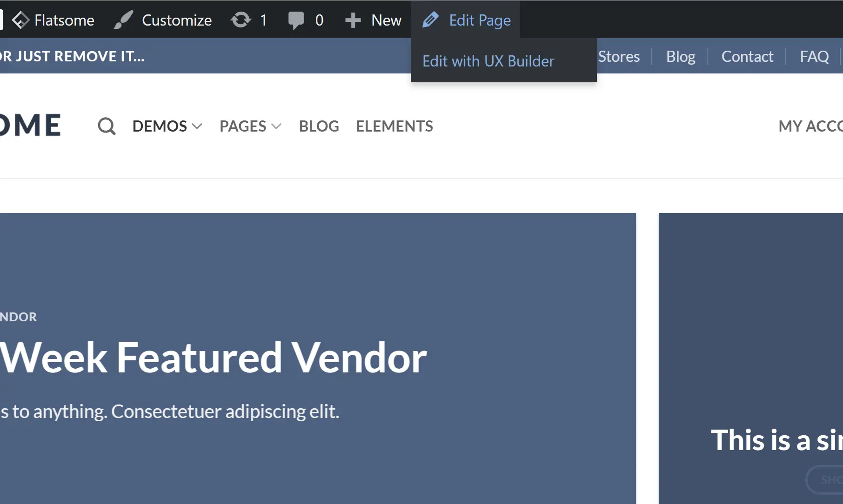Open the comments count 0
The image size is (843, 504).
[319, 20]
